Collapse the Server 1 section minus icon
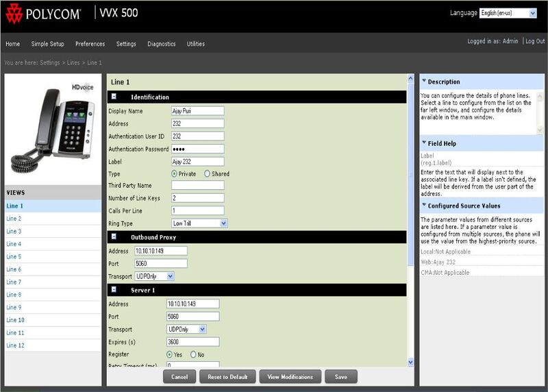 114,291
